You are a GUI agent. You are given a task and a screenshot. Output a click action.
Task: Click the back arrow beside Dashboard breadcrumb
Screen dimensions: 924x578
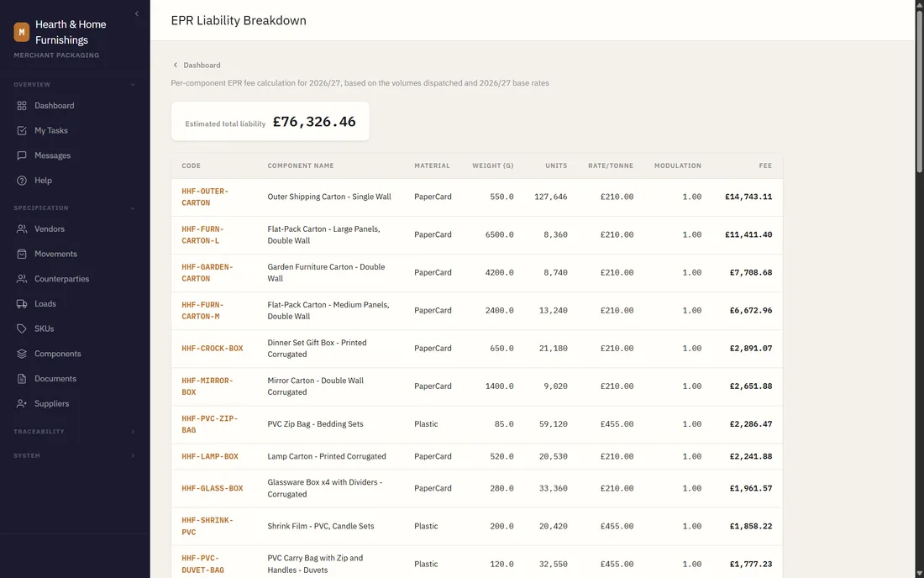pos(175,65)
